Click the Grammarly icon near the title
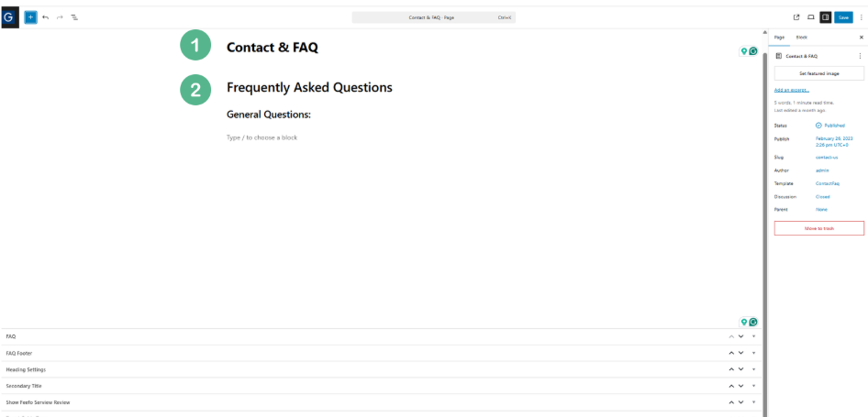The height and width of the screenshot is (417, 868). point(753,51)
